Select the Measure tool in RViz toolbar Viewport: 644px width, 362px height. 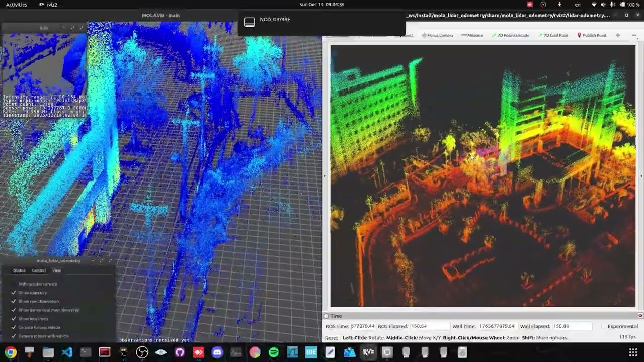(472, 35)
